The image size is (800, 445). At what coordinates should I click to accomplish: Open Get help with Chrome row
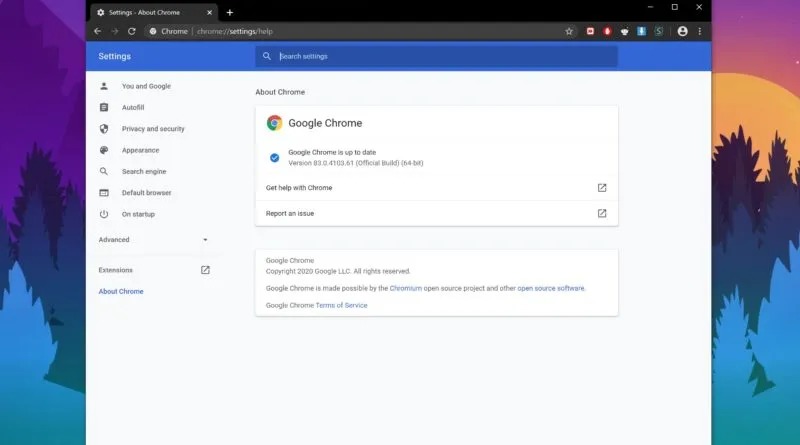(x=437, y=188)
